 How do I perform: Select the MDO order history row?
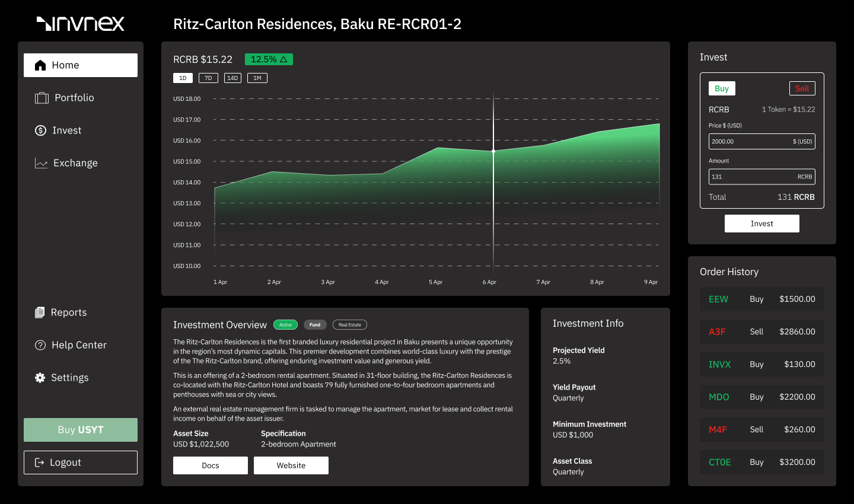click(762, 397)
